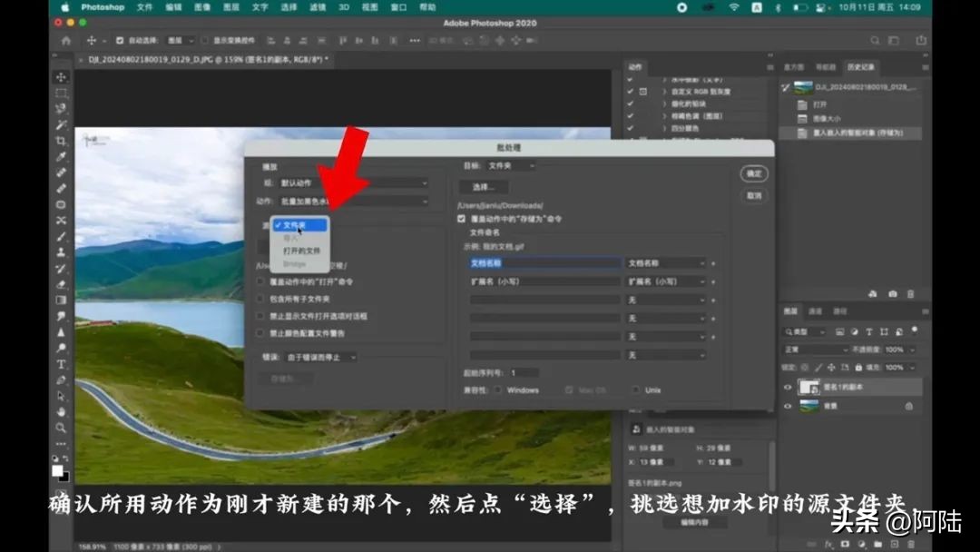
Task: Click the 起始序列号 input field
Action: click(x=524, y=373)
